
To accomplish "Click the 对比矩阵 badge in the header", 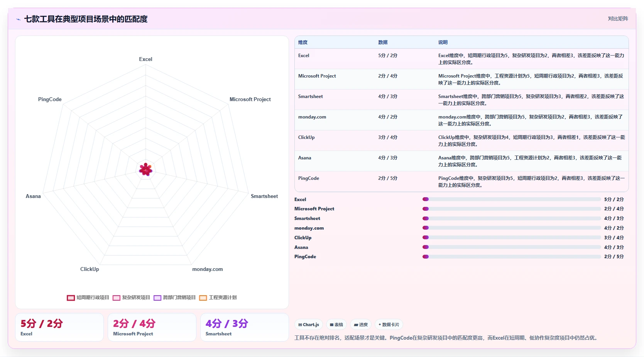I will 618,19.
